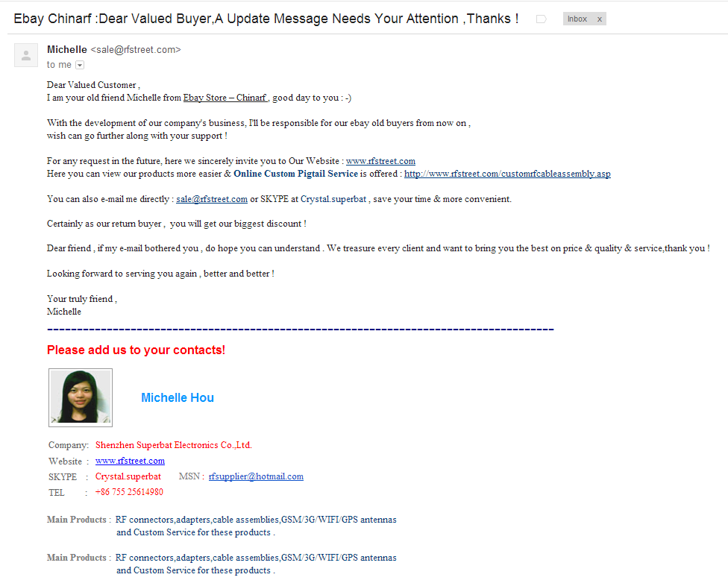Click the 'Your truly friend' closing line
The height and width of the screenshot is (586, 728).
(82, 299)
